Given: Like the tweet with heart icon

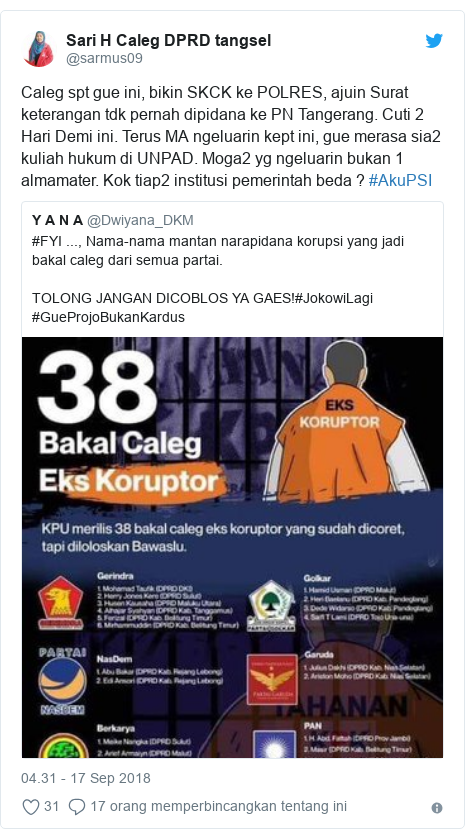Looking at the screenshot, I should click(31, 807).
